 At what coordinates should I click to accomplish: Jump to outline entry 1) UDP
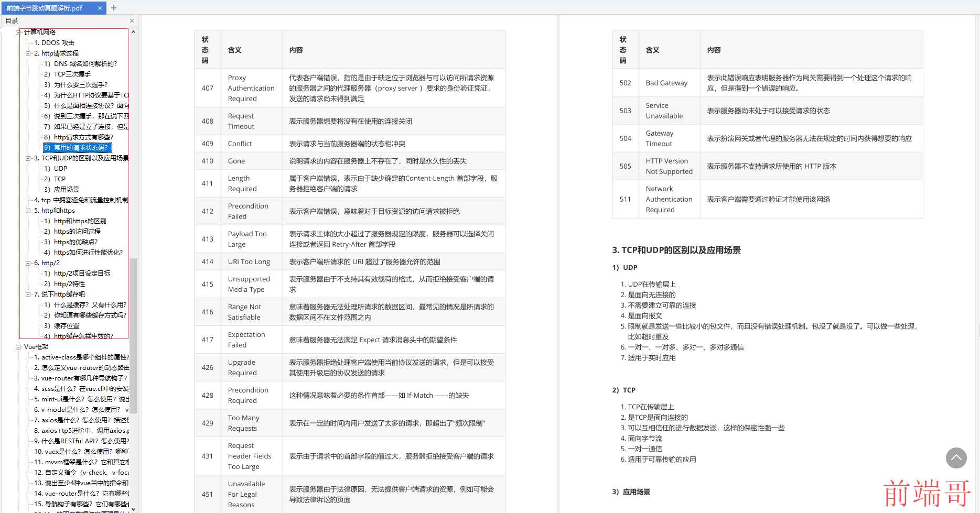[x=56, y=169]
